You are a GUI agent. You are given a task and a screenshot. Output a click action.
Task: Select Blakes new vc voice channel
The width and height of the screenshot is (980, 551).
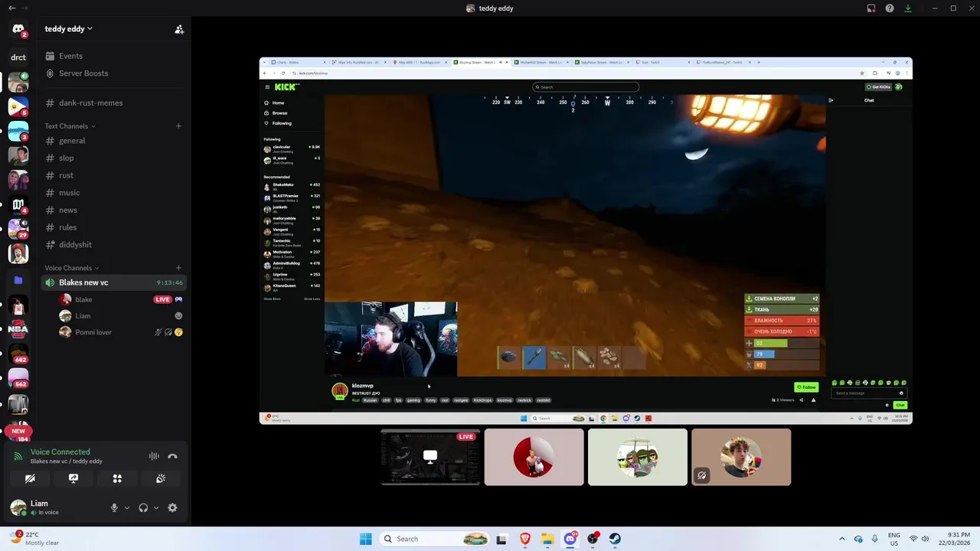[x=113, y=282]
